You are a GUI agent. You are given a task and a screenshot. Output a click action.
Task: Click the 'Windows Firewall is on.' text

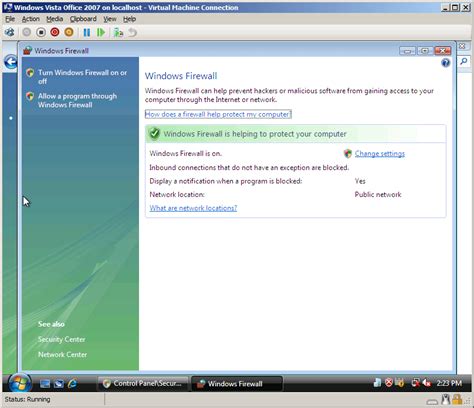point(185,154)
